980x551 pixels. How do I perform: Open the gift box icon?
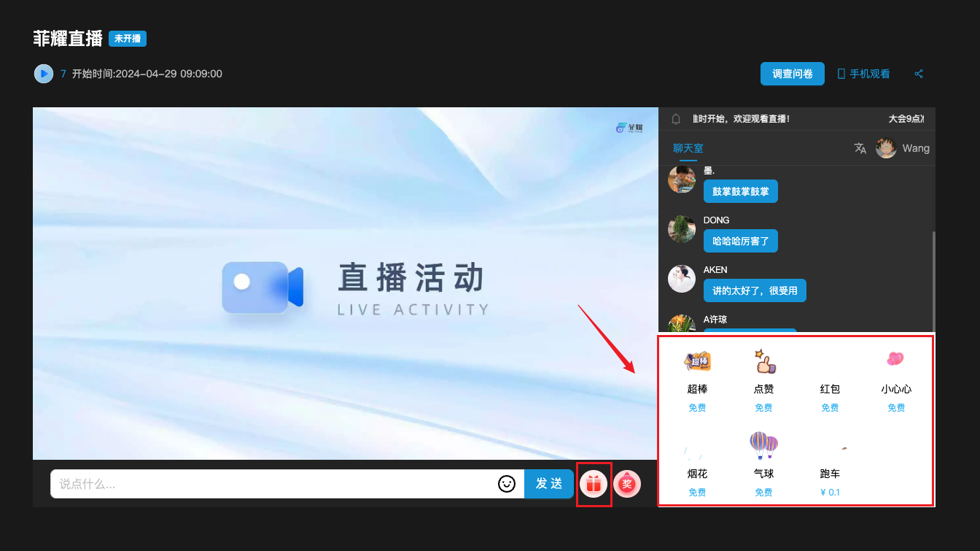[594, 483]
